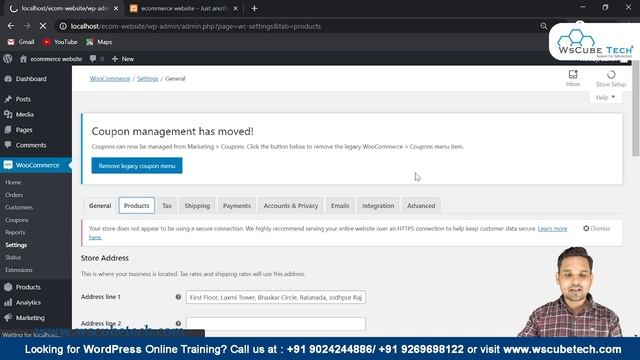The height and width of the screenshot is (360, 640).
Task: Expand the Help dropdown
Action: [x=606, y=98]
